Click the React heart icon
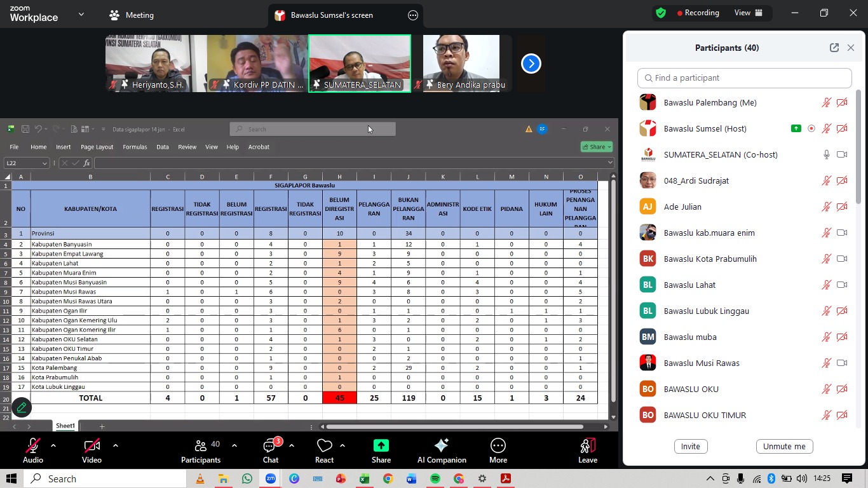 (324, 446)
